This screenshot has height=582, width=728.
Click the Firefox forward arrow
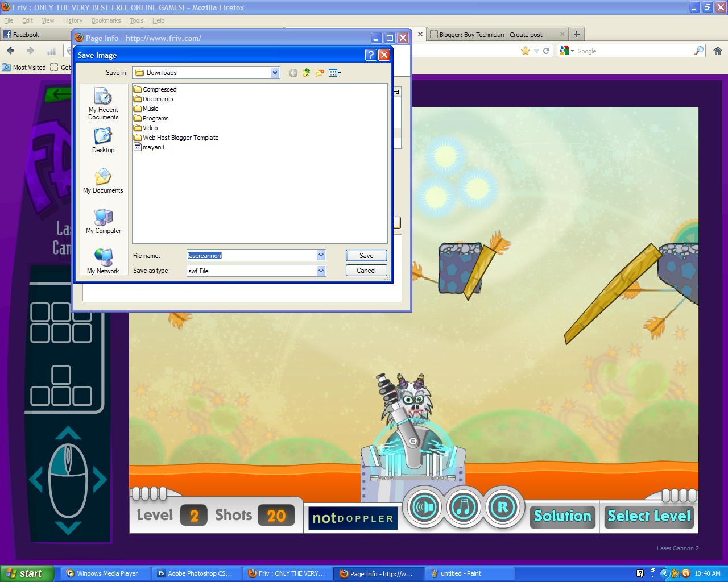pyautogui.click(x=30, y=51)
